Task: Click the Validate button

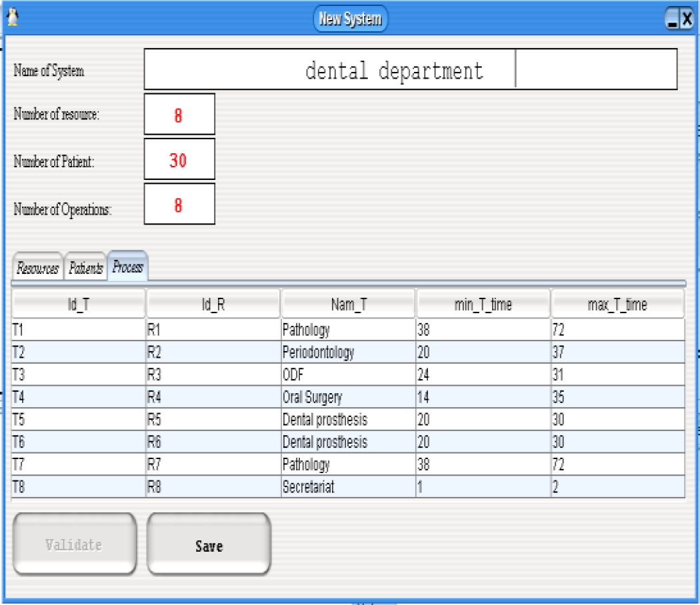Action: point(74,544)
